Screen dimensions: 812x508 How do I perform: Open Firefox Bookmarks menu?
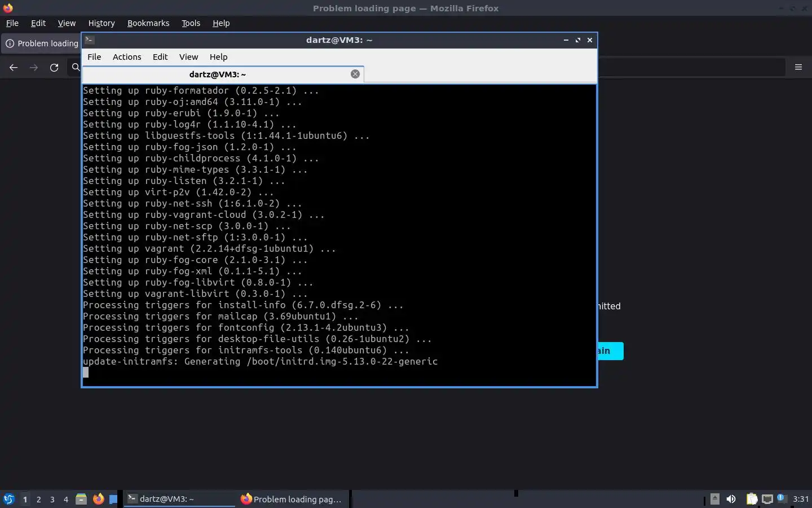pyautogui.click(x=148, y=23)
